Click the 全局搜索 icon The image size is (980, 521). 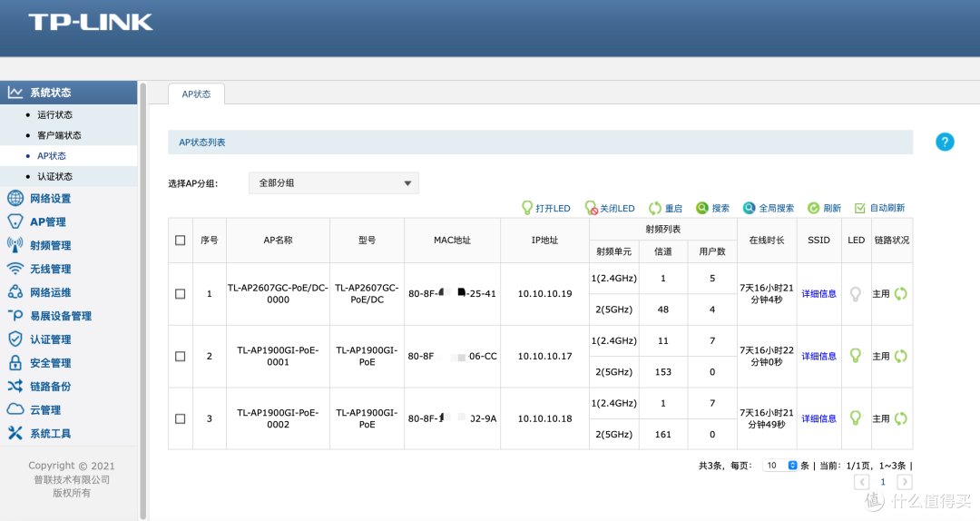point(749,208)
